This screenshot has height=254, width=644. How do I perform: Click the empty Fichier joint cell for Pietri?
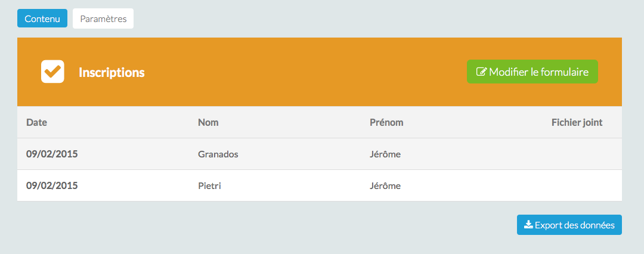(x=577, y=185)
